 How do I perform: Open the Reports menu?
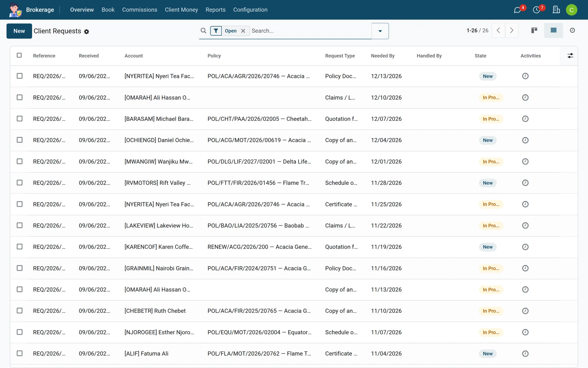pos(215,10)
